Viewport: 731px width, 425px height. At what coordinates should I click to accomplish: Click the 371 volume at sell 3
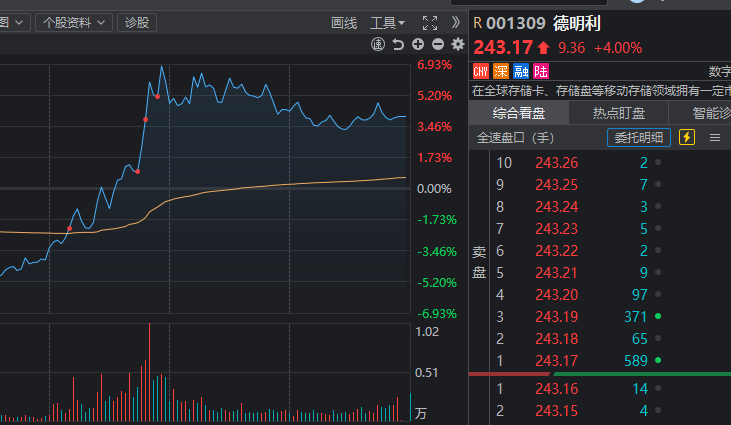tap(636, 316)
